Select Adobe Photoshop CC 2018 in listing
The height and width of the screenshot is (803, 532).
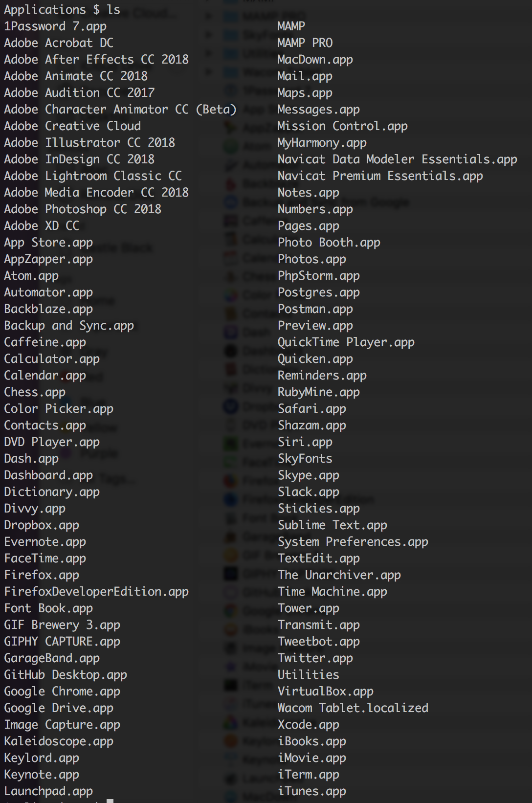83,209
